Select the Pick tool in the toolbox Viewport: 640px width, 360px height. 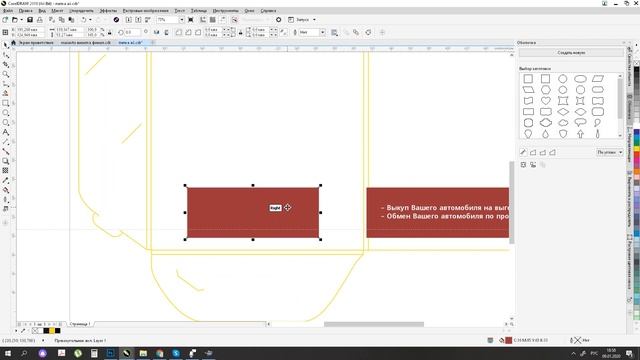(x=5, y=45)
